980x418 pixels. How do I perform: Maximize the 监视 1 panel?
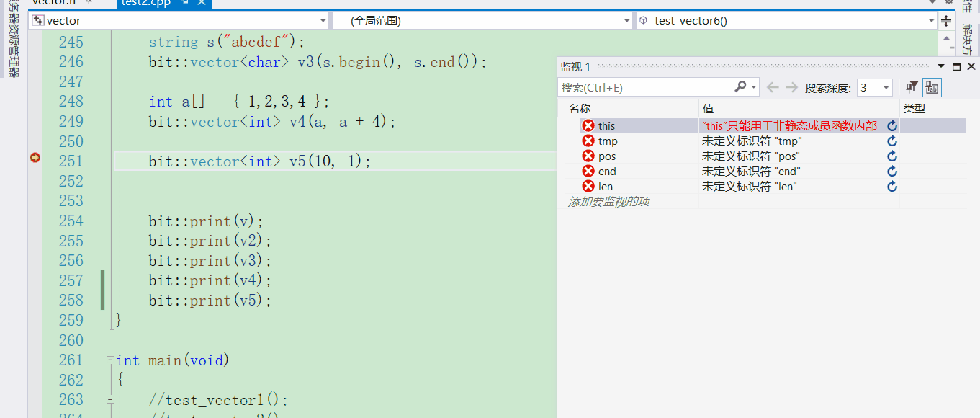click(x=956, y=66)
